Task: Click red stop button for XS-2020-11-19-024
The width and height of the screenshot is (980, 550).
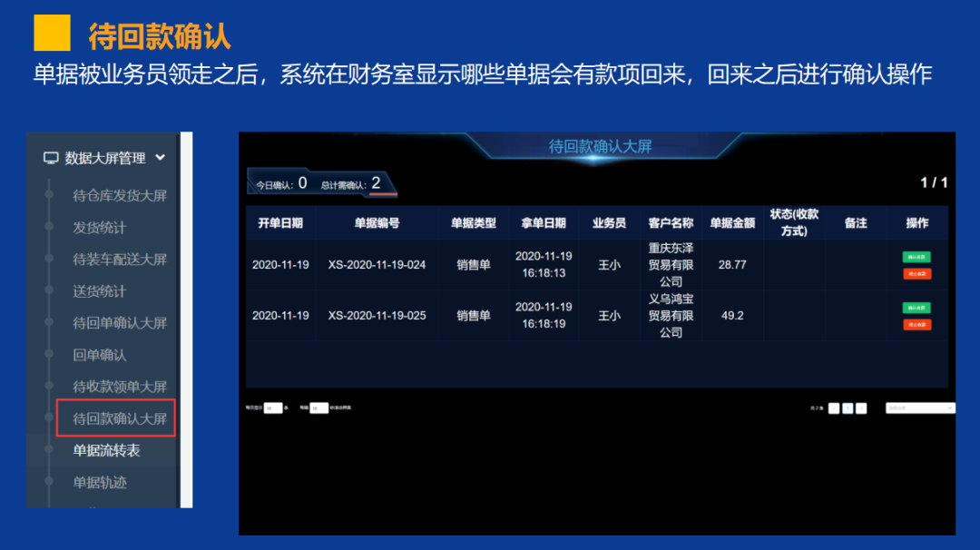Action: pyautogui.click(x=916, y=274)
